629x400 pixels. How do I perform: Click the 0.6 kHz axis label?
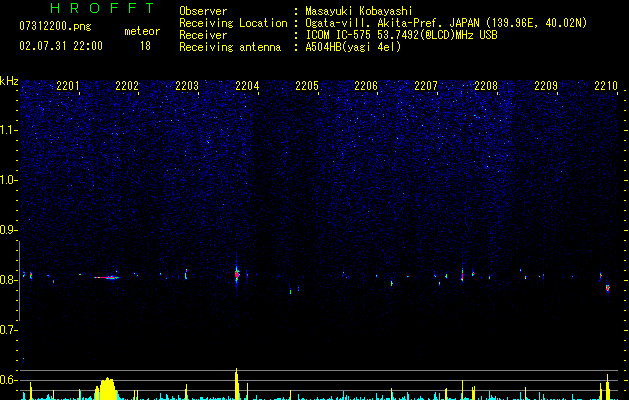pos(8,380)
